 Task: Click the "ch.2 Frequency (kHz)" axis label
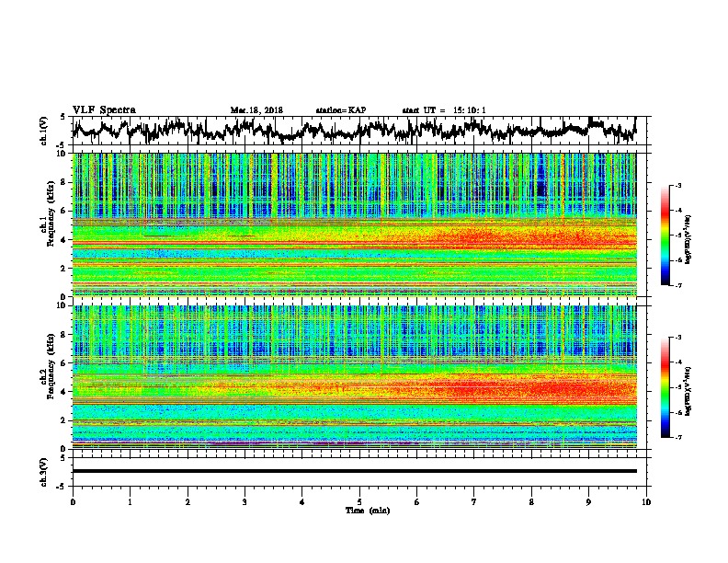48,367
